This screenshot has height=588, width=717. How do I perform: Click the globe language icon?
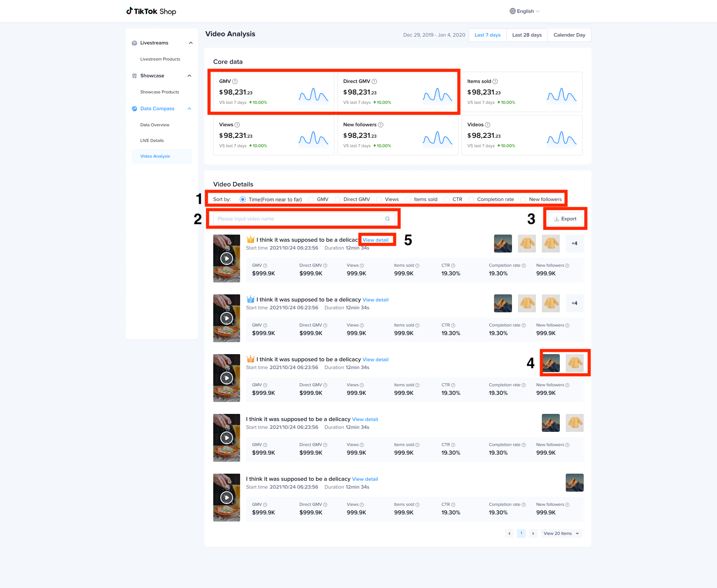512,11
